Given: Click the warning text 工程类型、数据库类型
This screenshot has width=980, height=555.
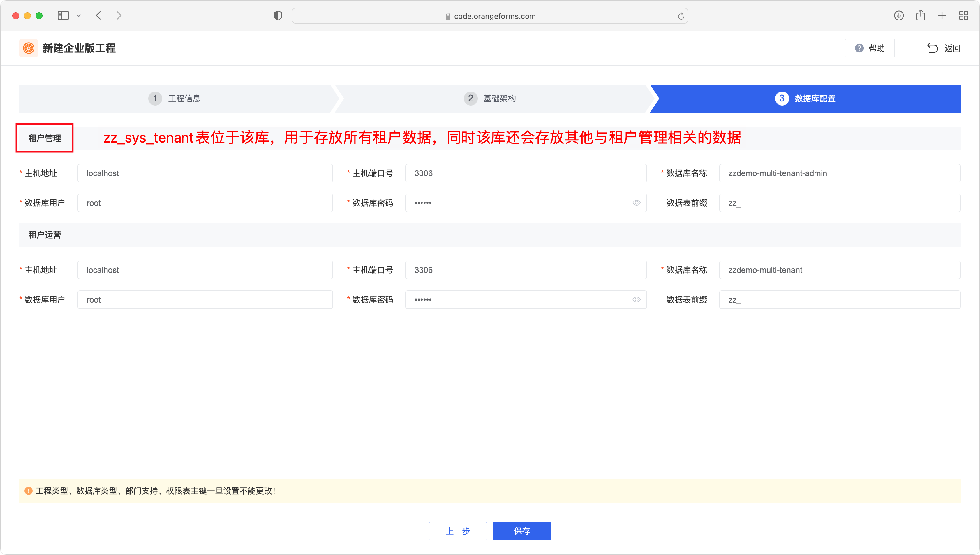Looking at the screenshot, I should [x=155, y=491].
